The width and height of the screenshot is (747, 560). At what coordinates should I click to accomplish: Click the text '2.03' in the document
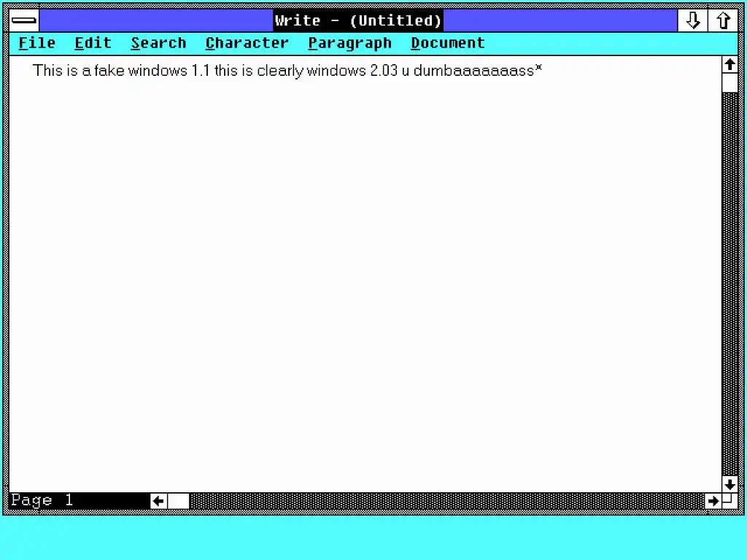point(384,71)
